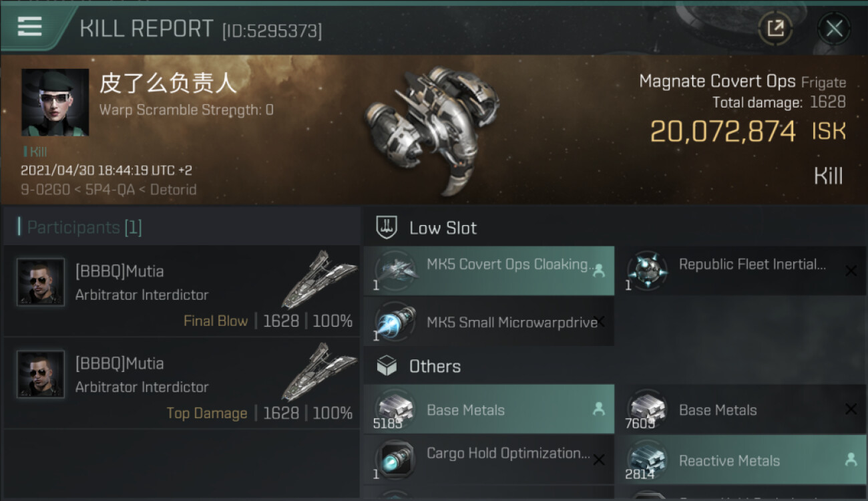This screenshot has width=868, height=501.
Task: Click the victim pilot name text
Action: (x=168, y=83)
